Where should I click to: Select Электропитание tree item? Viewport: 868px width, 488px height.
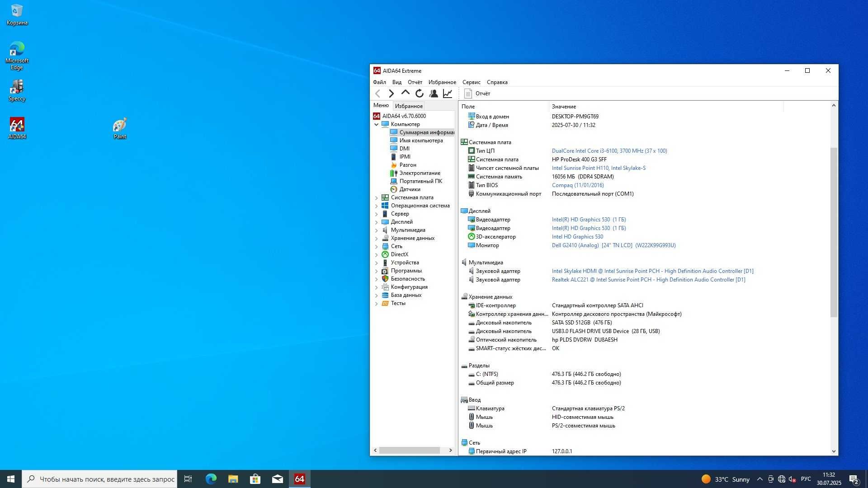pos(415,173)
